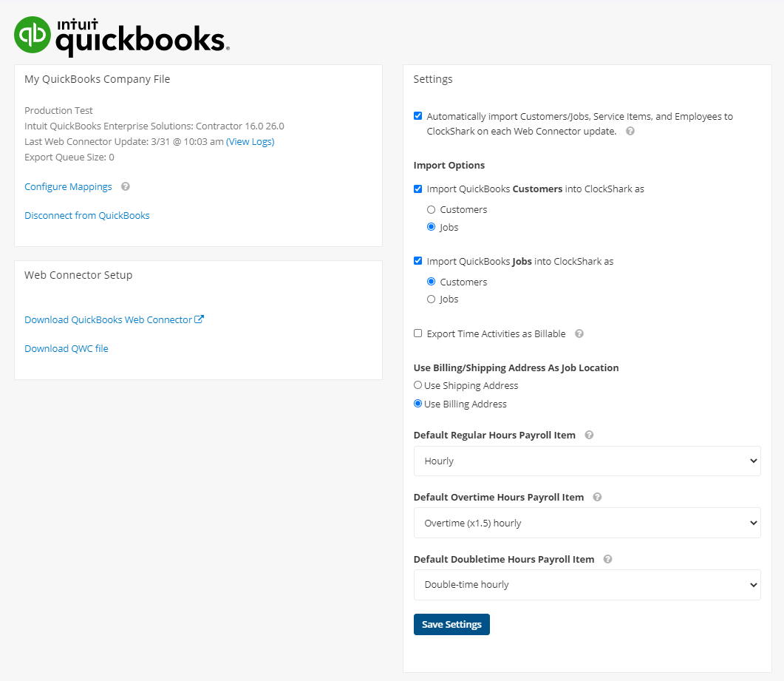Click Download QWC file link
Screen dimensions: 784x681
click(x=67, y=349)
